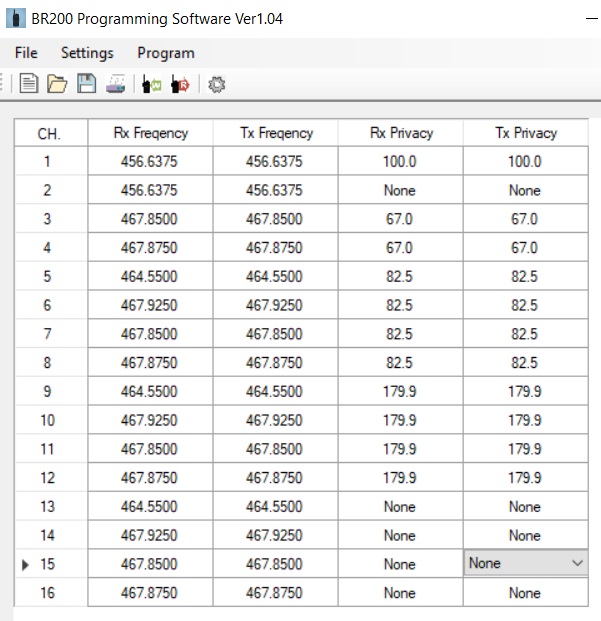Select the Rx Freqency column header
This screenshot has width=601, height=621.
(150, 133)
